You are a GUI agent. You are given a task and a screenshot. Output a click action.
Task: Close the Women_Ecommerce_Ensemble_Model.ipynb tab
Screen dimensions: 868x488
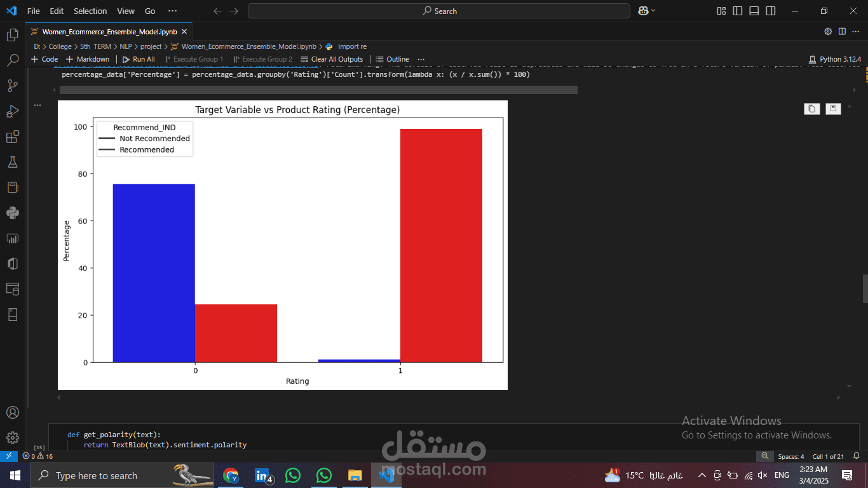click(x=184, y=31)
